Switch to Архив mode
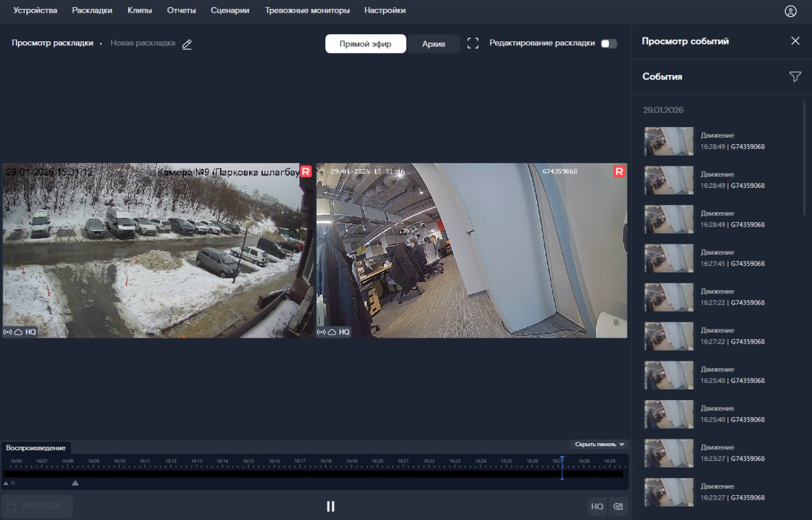812x520 pixels. coord(433,44)
